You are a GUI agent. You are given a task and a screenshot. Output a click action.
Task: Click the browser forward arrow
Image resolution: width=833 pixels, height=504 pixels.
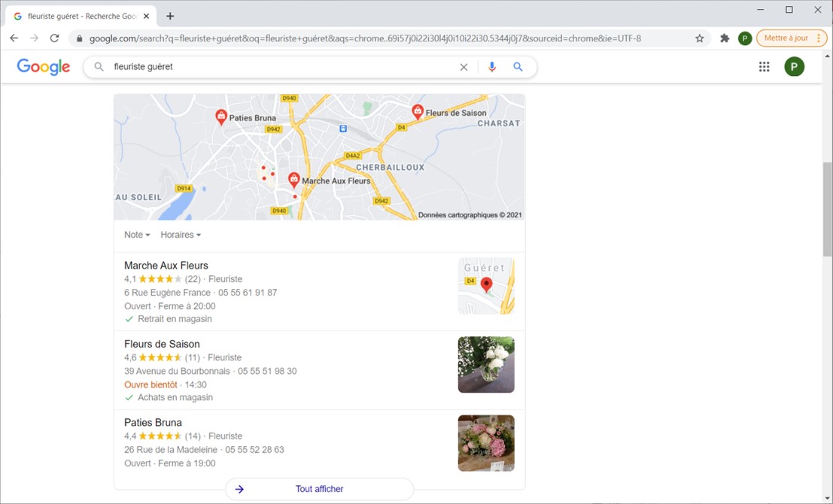coord(35,38)
